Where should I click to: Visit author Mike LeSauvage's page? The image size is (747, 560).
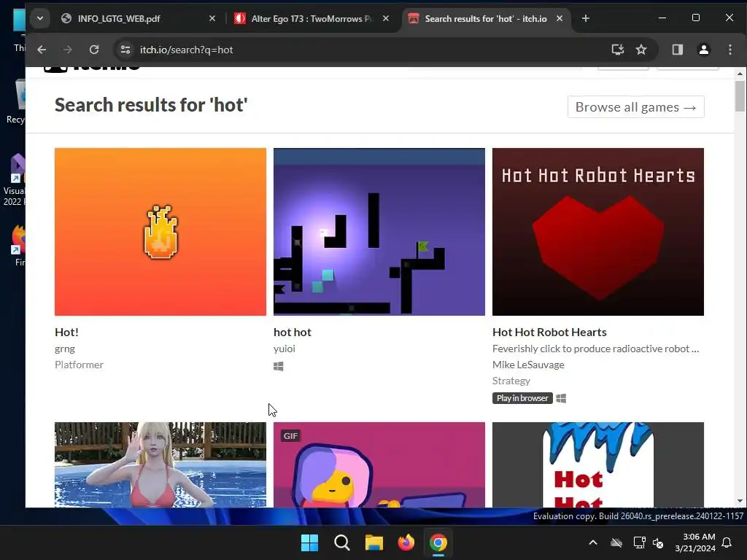click(x=528, y=365)
